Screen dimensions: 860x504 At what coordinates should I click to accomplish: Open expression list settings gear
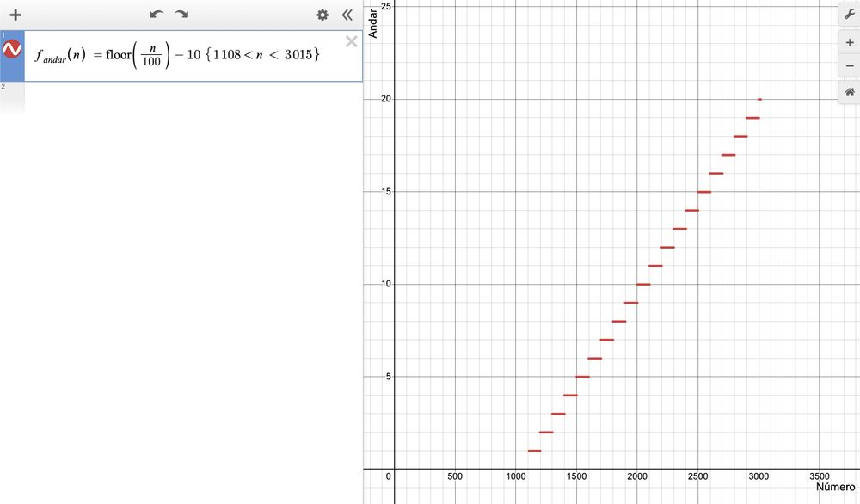(322, 15)
